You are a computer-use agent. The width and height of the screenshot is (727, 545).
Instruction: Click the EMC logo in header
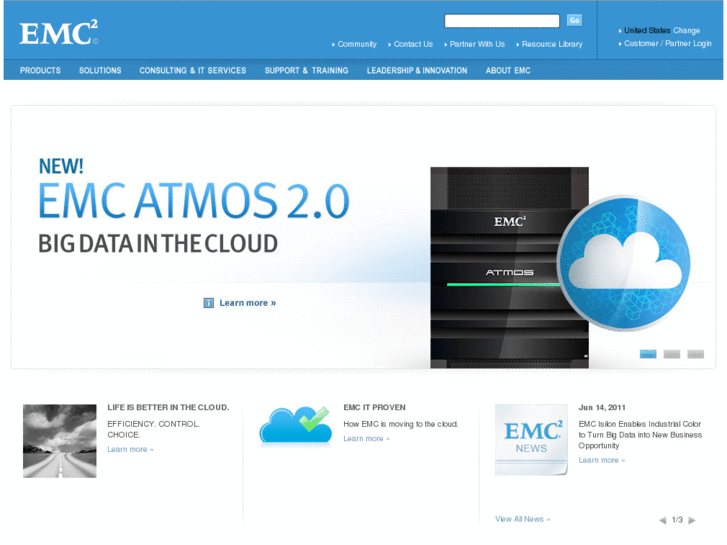[58, 33]
